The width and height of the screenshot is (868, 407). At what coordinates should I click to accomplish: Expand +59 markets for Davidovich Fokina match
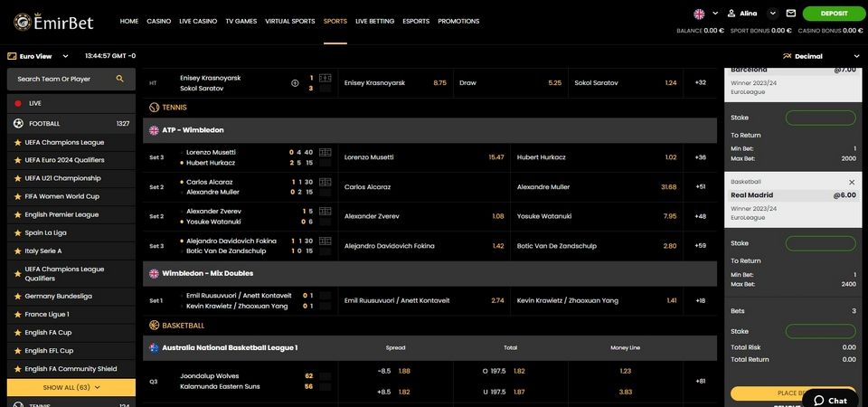[x=700, y=246]
